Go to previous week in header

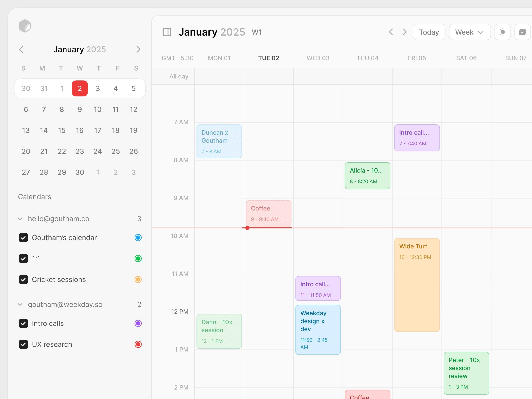point(391,32)
